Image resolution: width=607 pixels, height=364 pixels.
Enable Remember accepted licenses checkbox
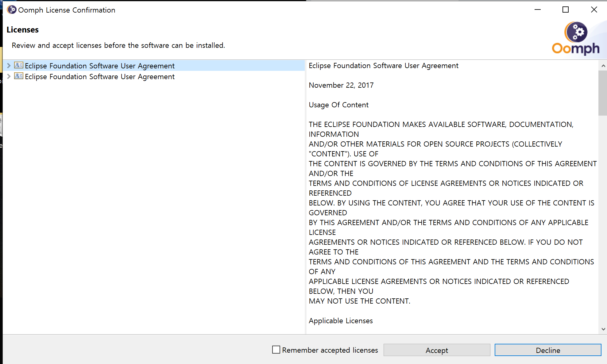click(276, 350)
